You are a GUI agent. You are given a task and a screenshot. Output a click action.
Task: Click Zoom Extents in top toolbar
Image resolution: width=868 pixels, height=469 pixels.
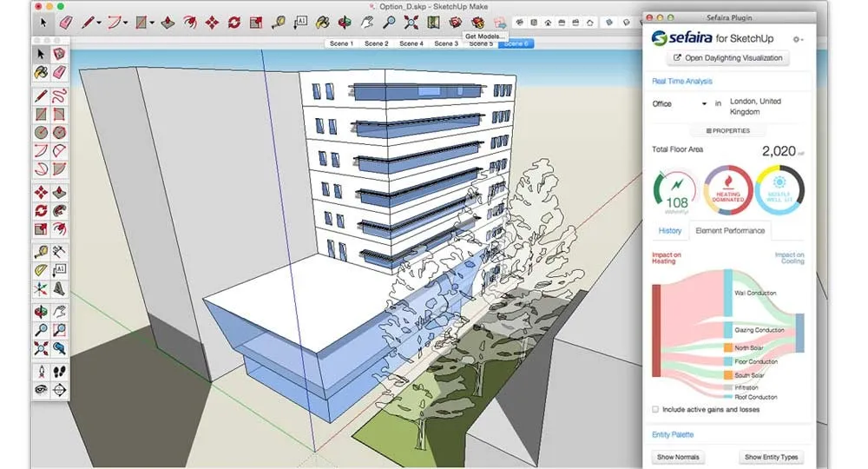(411, 23)
